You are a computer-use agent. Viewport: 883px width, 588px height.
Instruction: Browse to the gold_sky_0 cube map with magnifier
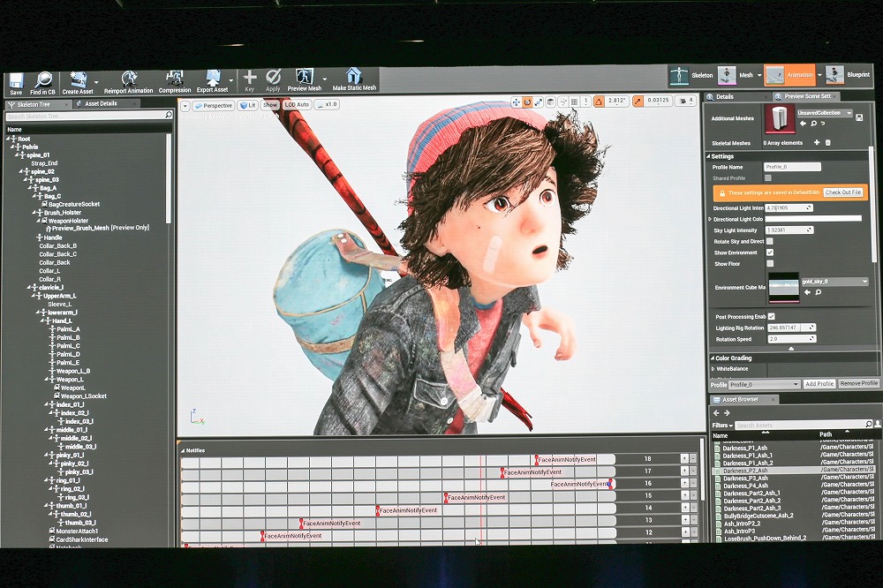click(x=818, y=292)
